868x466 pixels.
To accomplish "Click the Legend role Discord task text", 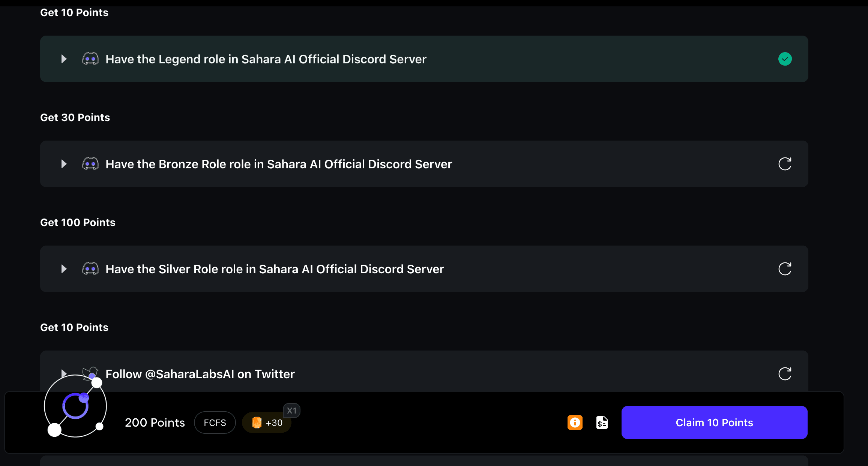I will [x=266, y=59].
